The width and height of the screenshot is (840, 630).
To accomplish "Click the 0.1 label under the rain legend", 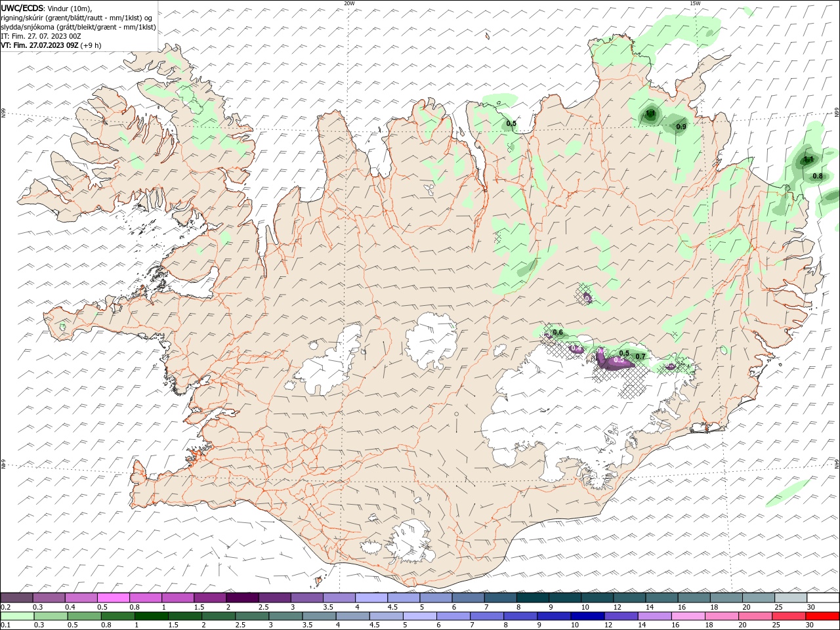I will pos(5,625).
